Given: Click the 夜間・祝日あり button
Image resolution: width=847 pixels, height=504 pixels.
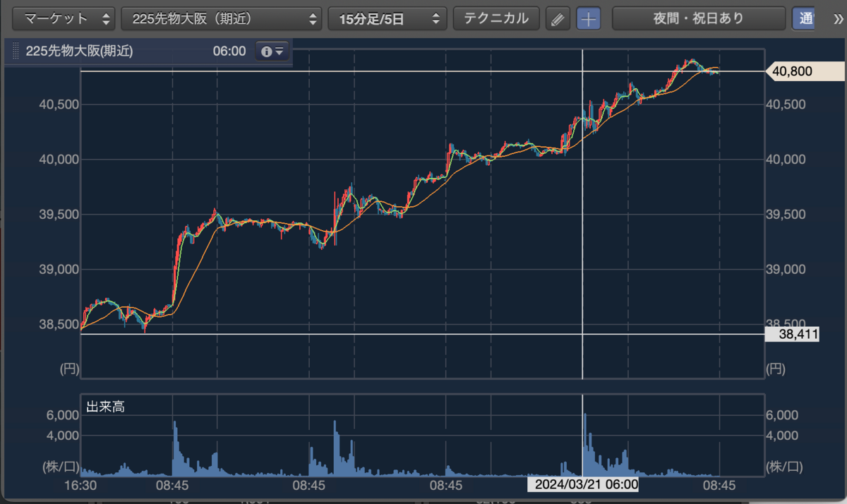Looking at the screenshot, I should [x=699, y=19].
